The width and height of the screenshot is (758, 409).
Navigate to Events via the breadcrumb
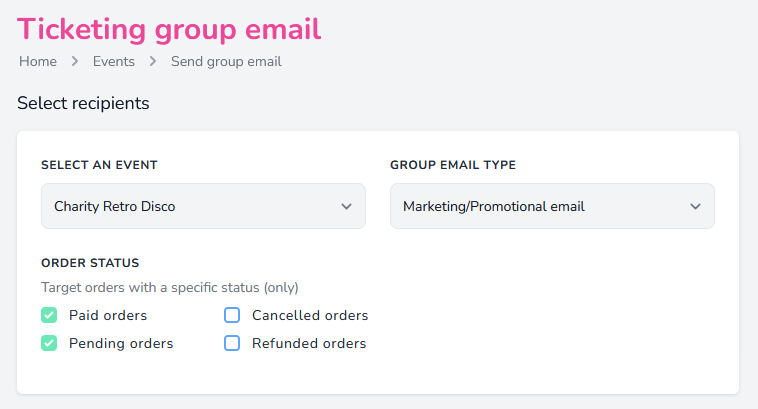(x=114, y=62)
